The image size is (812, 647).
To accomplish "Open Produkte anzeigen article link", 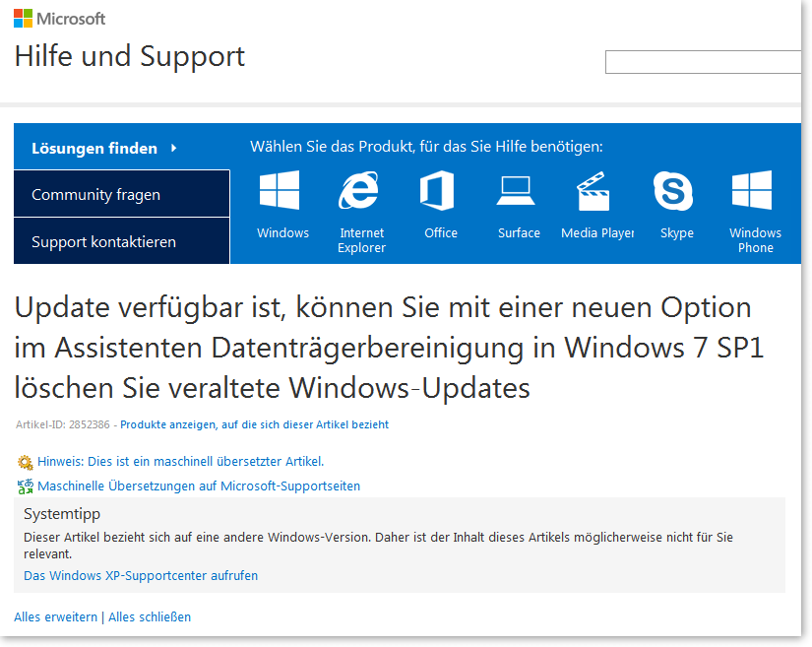I will [254, 425].
